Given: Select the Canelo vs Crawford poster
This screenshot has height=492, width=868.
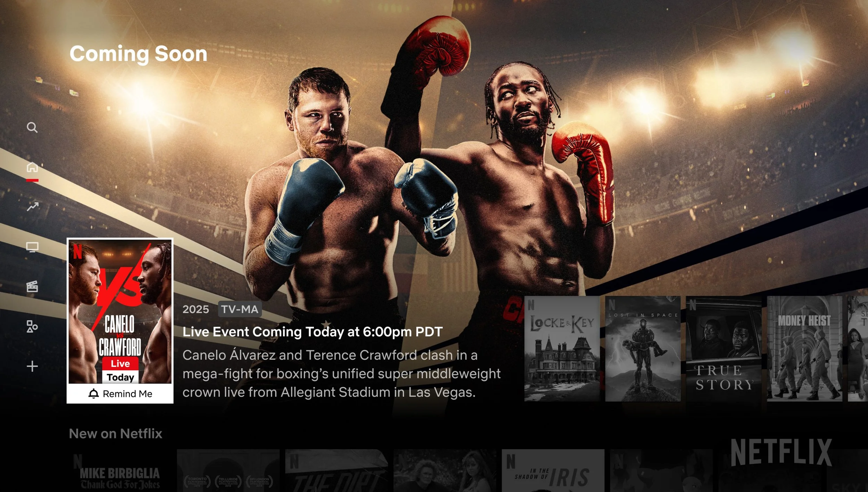Looking at the screenshot, I should [x=120, y=312].
